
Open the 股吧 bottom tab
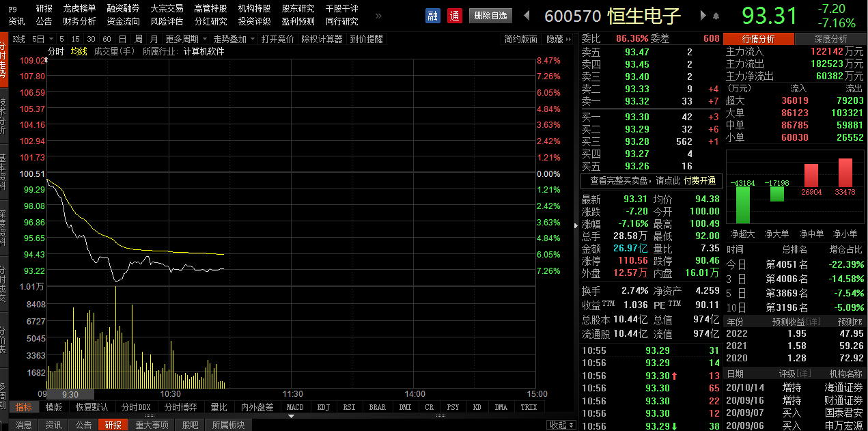(x=191, y=425)
